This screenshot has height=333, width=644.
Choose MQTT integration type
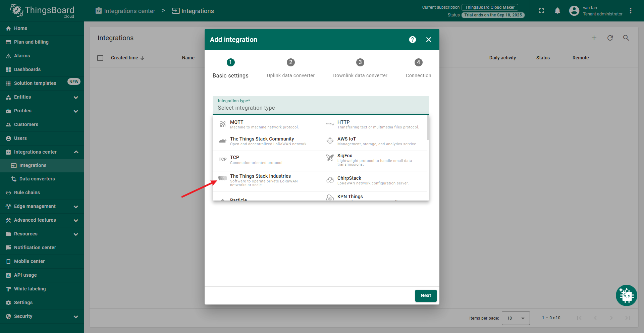[x=266, y=124]
